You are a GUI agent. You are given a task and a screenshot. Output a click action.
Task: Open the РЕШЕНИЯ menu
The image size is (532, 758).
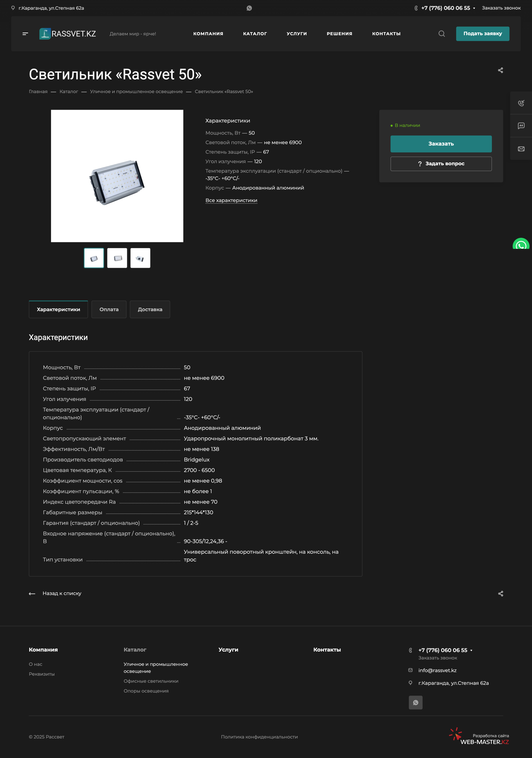point(339,34)
